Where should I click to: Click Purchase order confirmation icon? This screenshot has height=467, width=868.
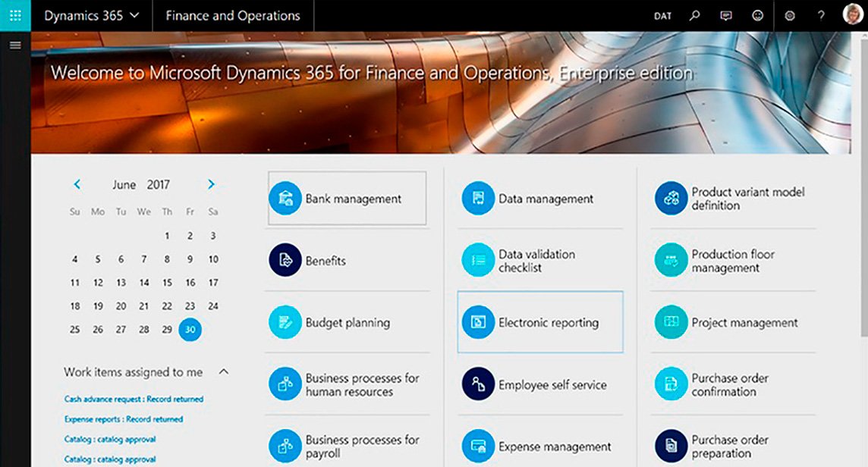671,384
